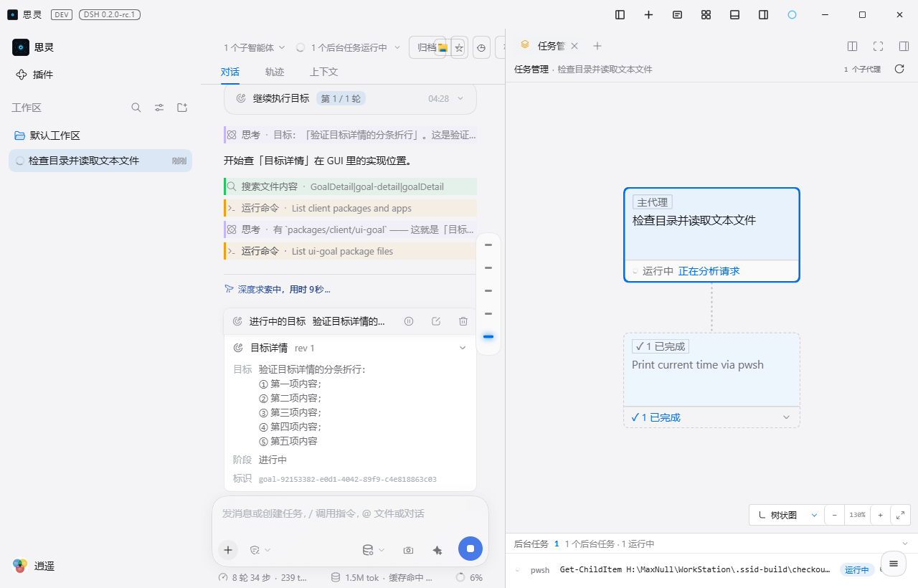
Task: Expand the 继续执行目标 round entry
Action: pos(350,98)
